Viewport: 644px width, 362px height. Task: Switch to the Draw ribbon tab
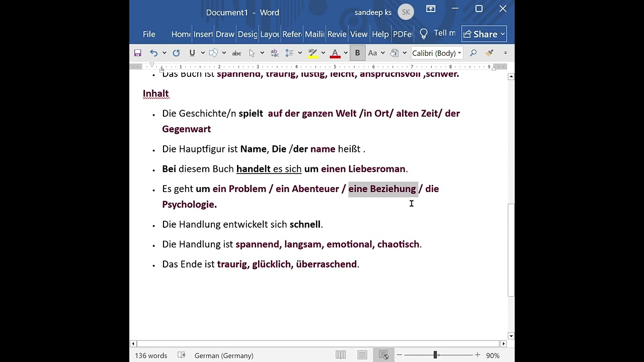tap(225, 34)
